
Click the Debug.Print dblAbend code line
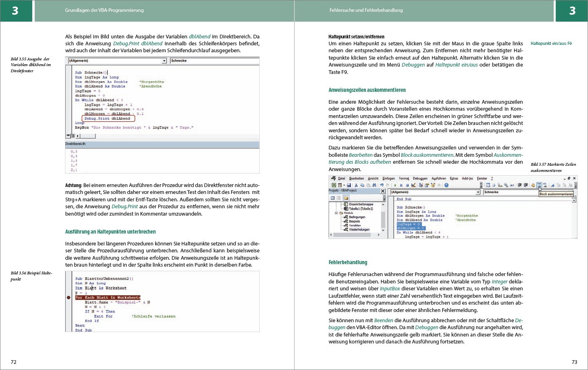click(107, 118)
